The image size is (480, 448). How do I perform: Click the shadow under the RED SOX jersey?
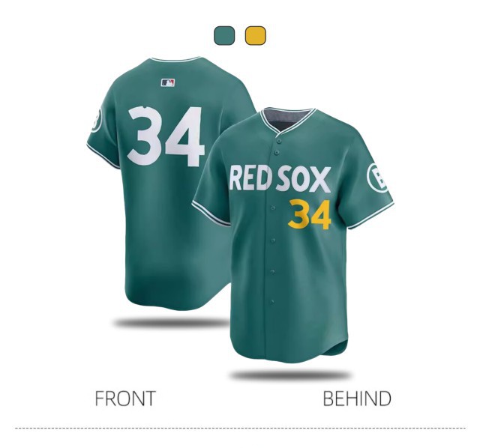click(290, 375)
